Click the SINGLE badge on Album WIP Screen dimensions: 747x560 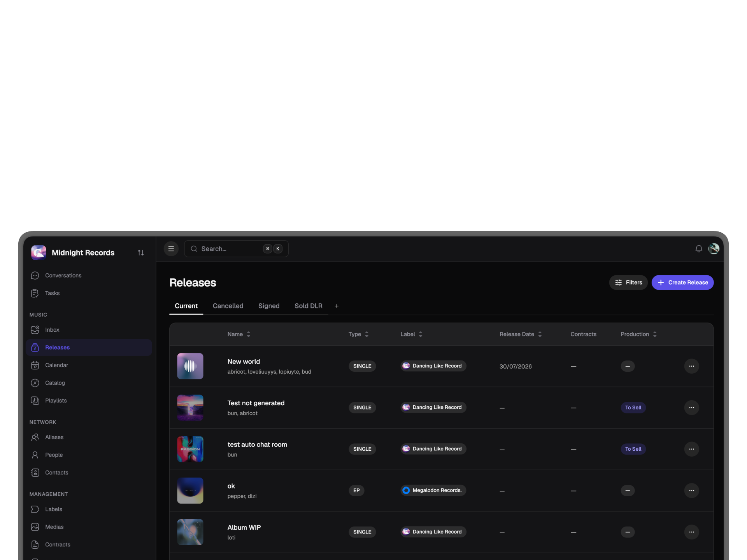[362, 532]
